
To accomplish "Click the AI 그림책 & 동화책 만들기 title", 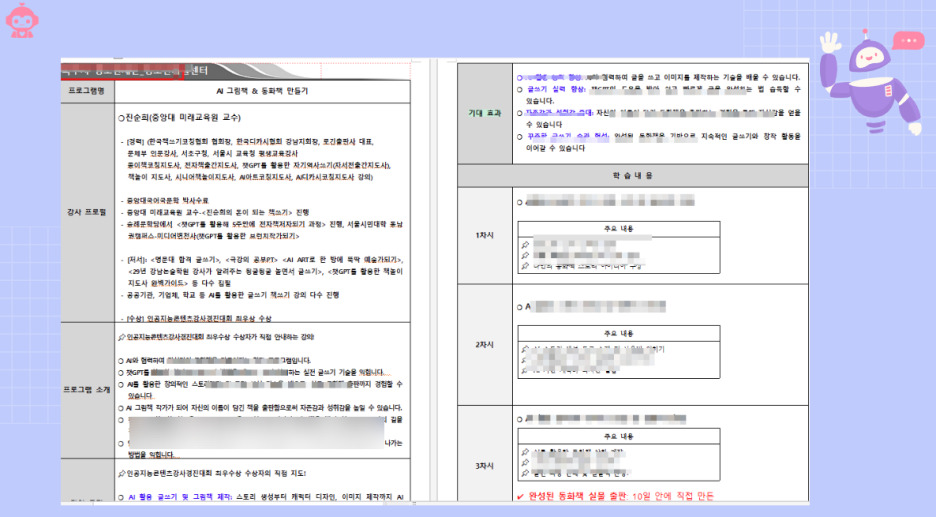I will pyautogui.click(x=262, y=91).
